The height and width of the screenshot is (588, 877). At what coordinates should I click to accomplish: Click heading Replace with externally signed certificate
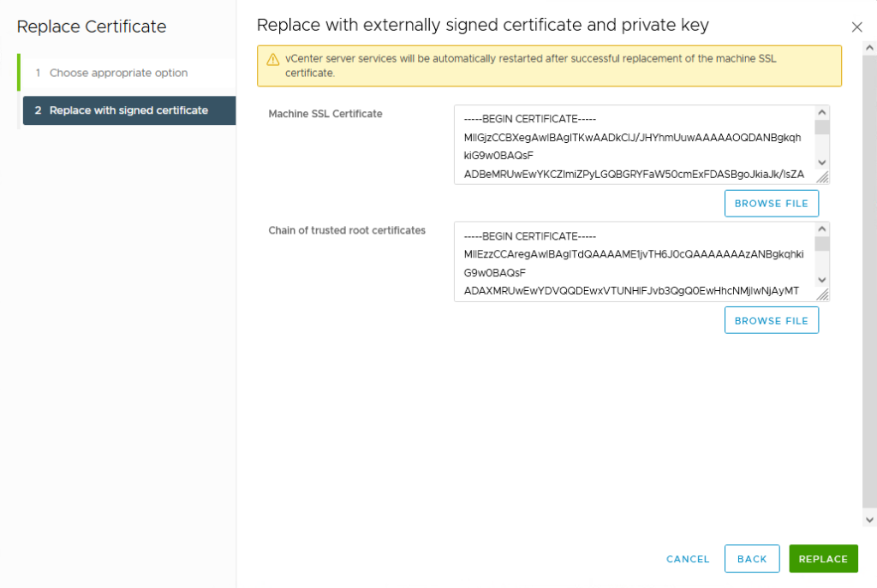[483, 26]
